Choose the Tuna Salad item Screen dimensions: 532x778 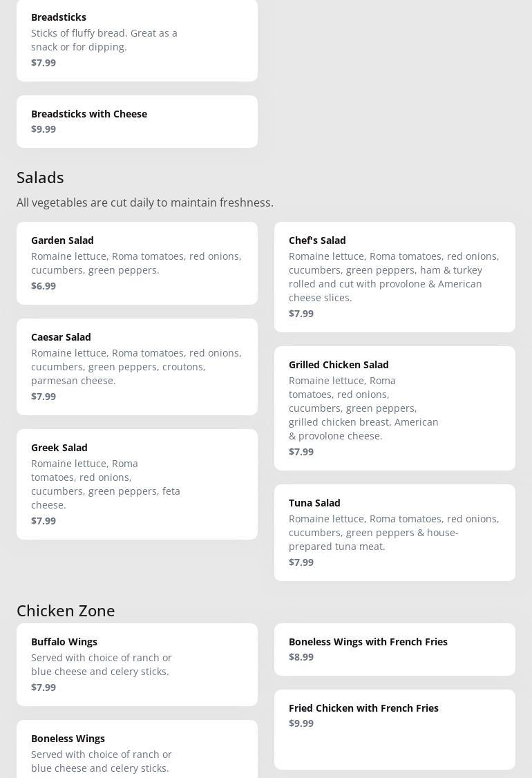click(395, 532)
